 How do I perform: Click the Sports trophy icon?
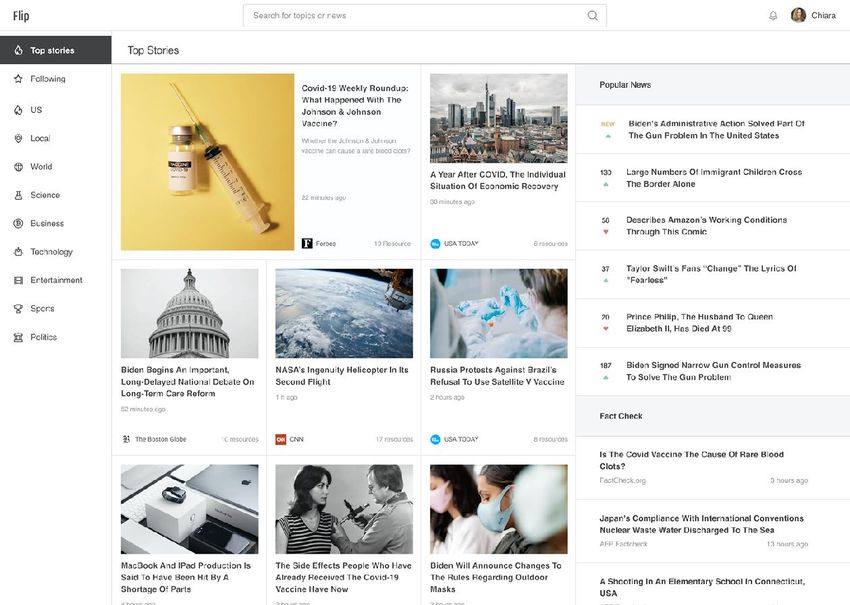(18, 308)
